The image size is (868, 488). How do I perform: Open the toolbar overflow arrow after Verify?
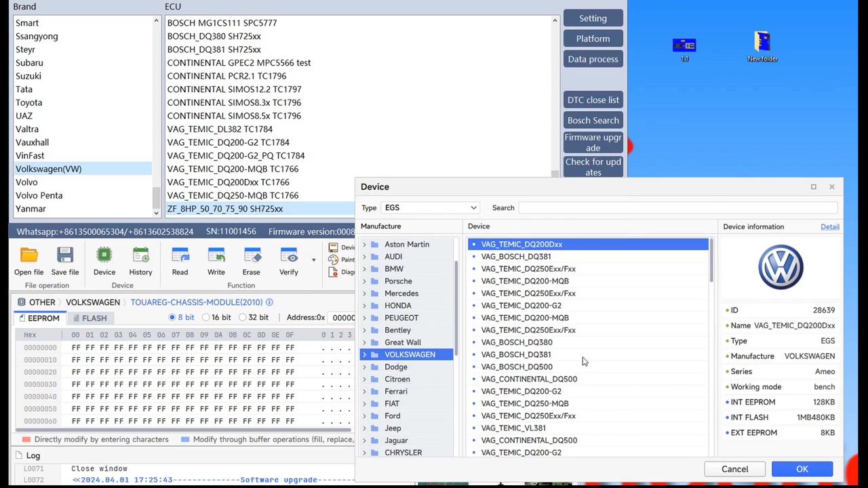tap(313, 260)
